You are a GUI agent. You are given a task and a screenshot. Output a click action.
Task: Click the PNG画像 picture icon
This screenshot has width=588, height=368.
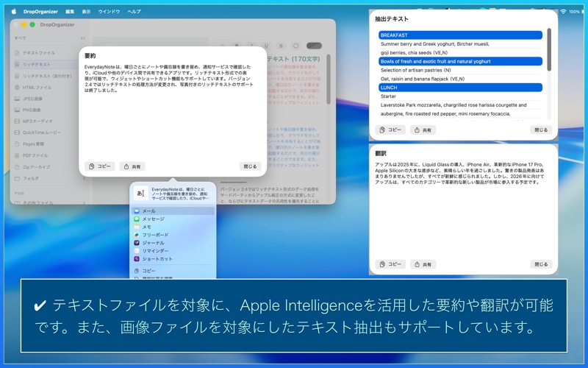pos(17,110)
